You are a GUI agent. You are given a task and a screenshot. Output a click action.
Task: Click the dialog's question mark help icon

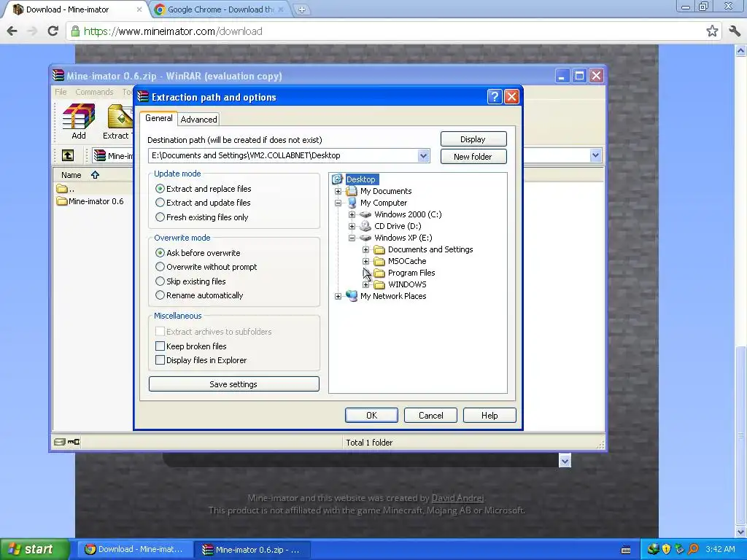pos(495,97)
